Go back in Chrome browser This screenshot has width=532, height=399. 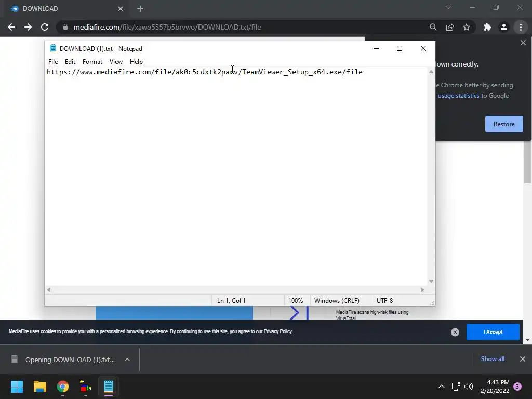11,27
